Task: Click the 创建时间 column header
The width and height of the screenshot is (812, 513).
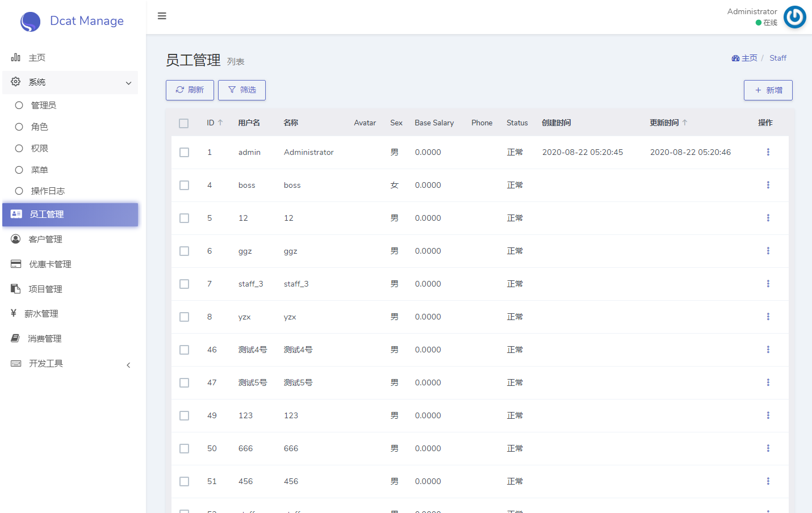Action: click(556, 123)
